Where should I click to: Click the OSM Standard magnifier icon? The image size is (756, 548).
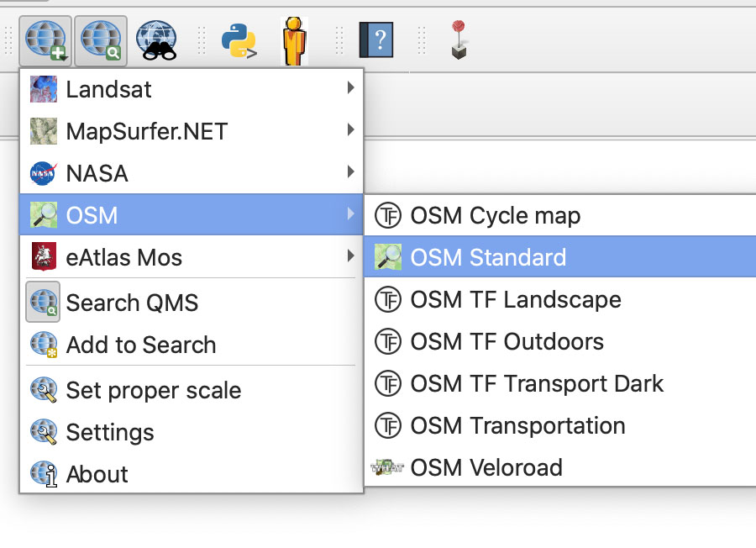[x=387, y=257]
